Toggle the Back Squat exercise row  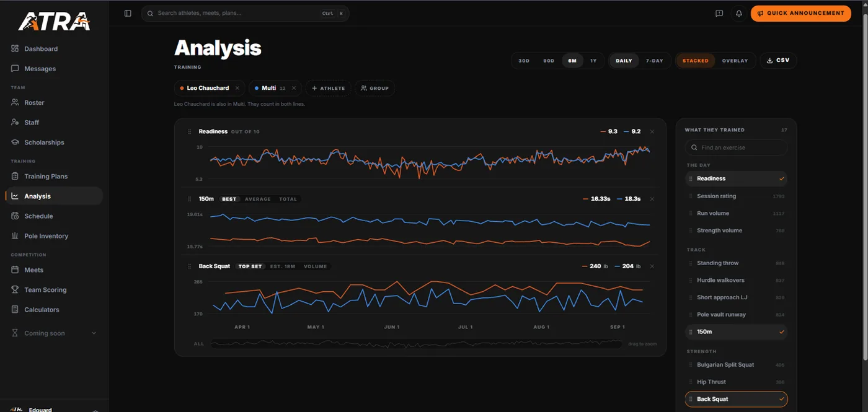[x=737, y=400]
